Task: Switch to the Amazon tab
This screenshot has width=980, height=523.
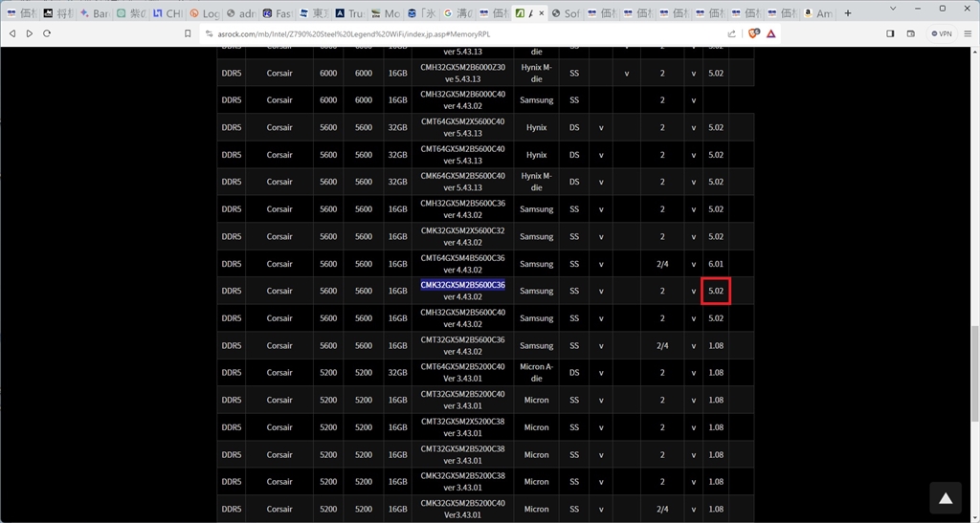Action: point(818,13)
